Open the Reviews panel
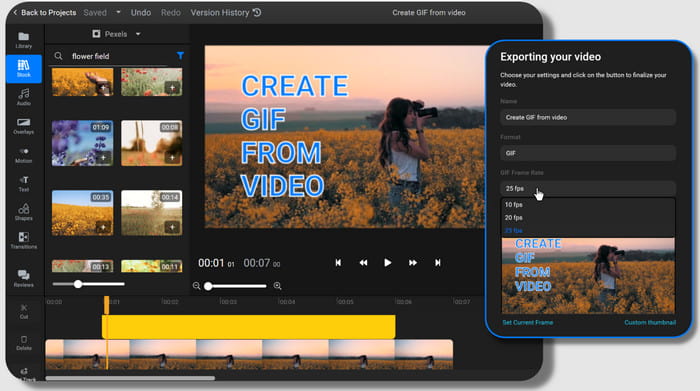The width and height of the screenshot is (700, 391). pos(24,278)
